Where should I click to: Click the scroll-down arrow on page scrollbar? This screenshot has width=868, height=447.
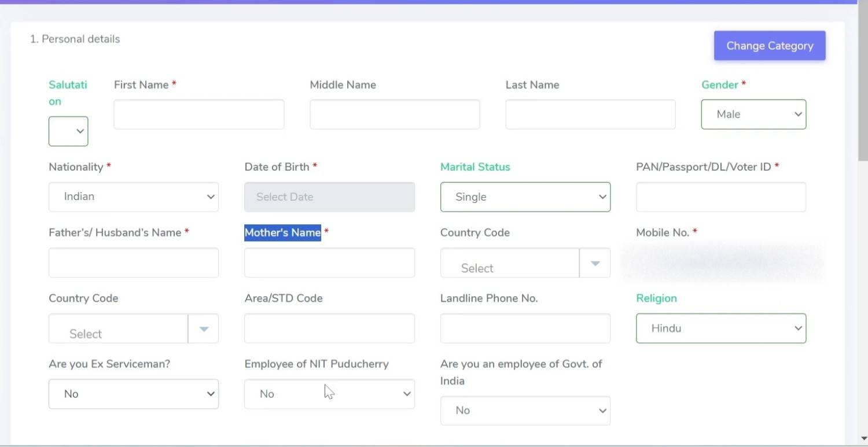pos(863,439)
